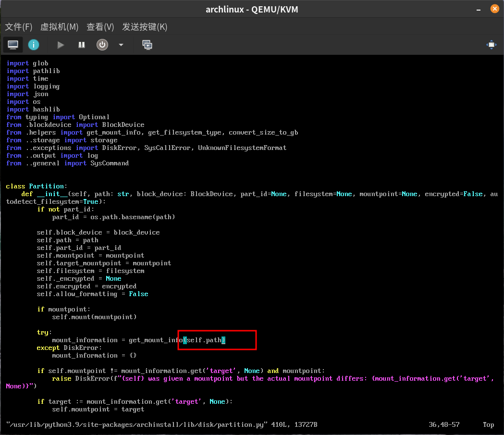Click 'from typing import Optional' line

click(58, 117)
